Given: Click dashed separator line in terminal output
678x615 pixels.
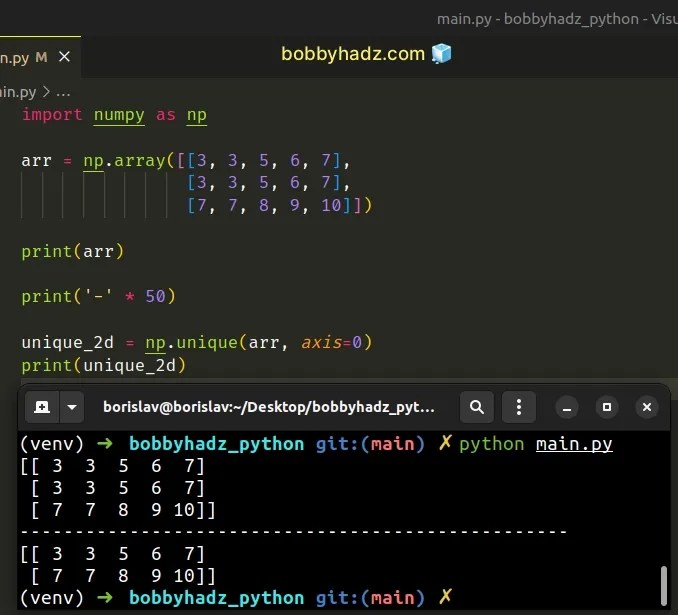Looking at the screenshot, I should [294, 532].
